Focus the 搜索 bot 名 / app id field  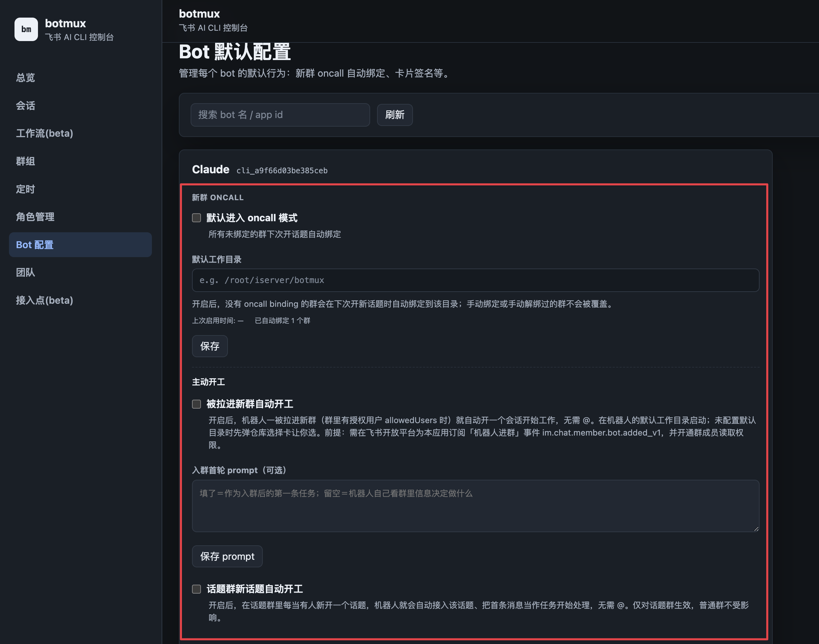pos(280,115)
